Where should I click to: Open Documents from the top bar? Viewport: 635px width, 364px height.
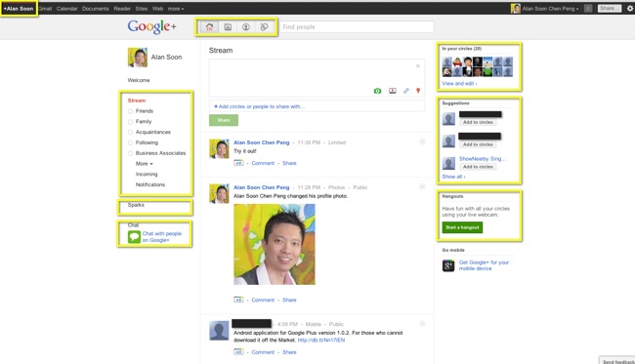[95, 9]
